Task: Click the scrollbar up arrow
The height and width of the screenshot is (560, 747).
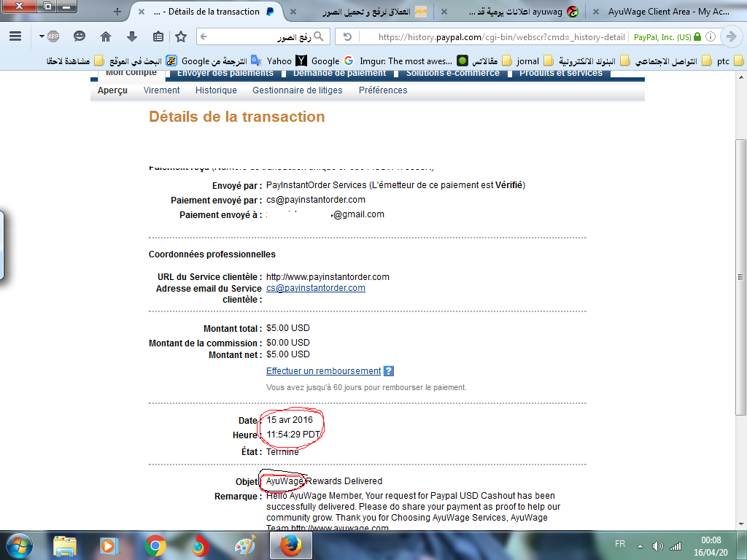Action: pyautogui.click(x=741, y=76)
